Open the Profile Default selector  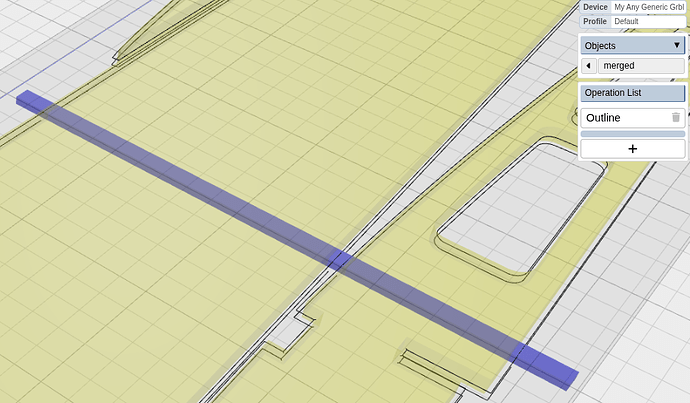[649, 22]
